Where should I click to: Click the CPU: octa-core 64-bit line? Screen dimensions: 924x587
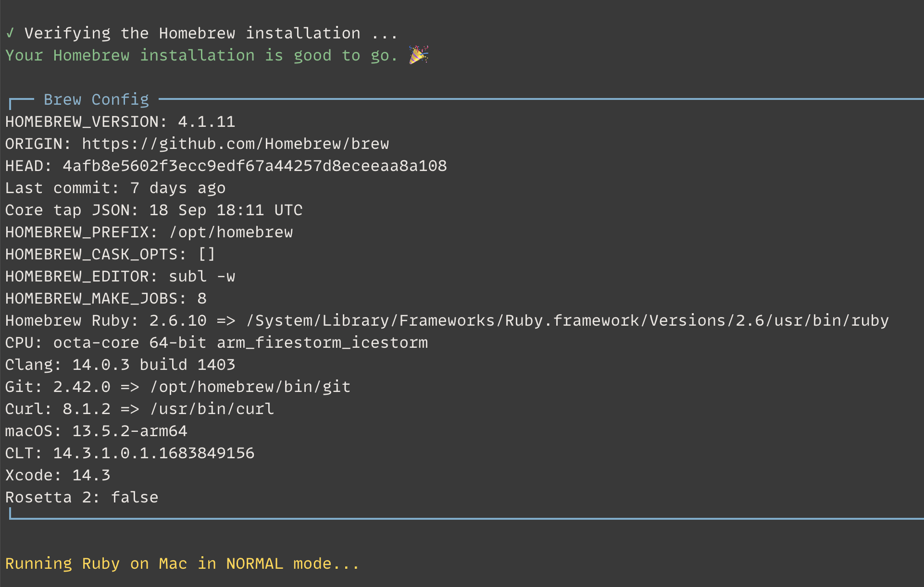(216, 342)
